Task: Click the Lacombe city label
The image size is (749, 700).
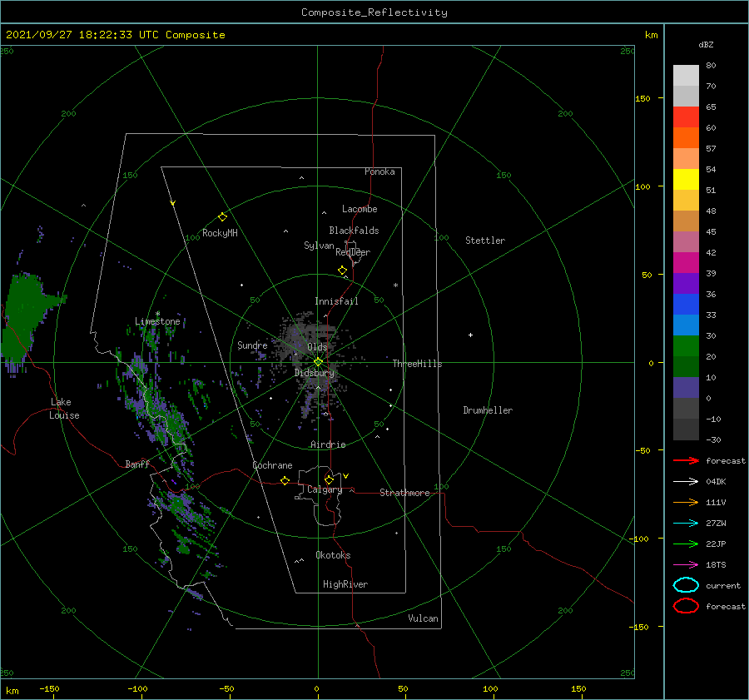Action: (360, 209)
